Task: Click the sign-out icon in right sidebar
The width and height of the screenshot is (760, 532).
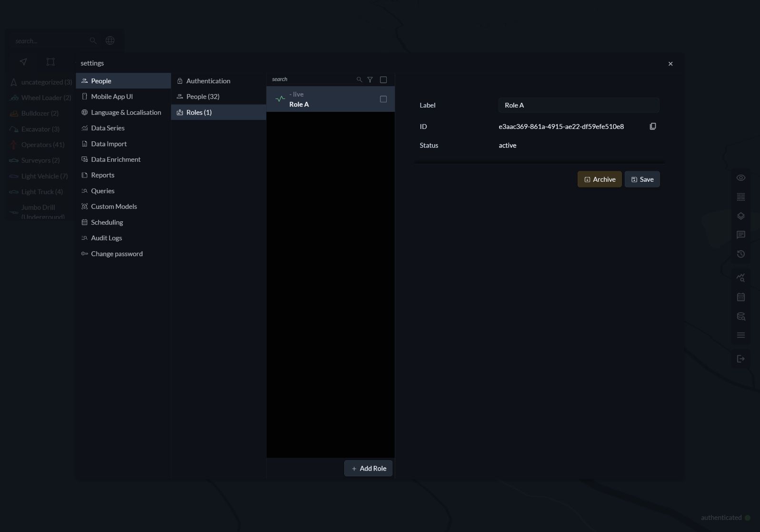Action: coord(741,359)
